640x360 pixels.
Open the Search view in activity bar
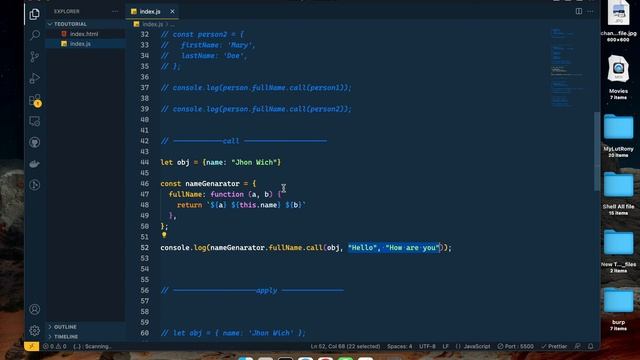tap(35, 35)
